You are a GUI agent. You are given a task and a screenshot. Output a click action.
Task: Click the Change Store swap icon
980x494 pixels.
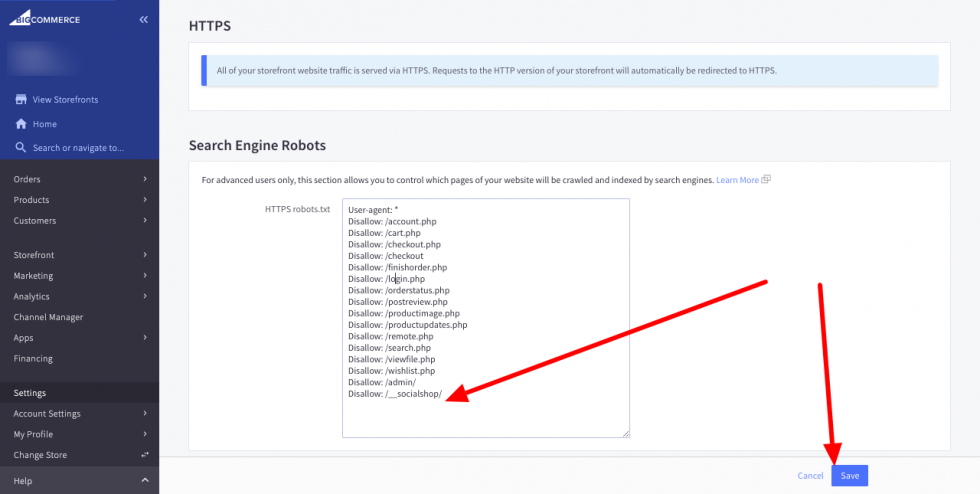(145, 455)
